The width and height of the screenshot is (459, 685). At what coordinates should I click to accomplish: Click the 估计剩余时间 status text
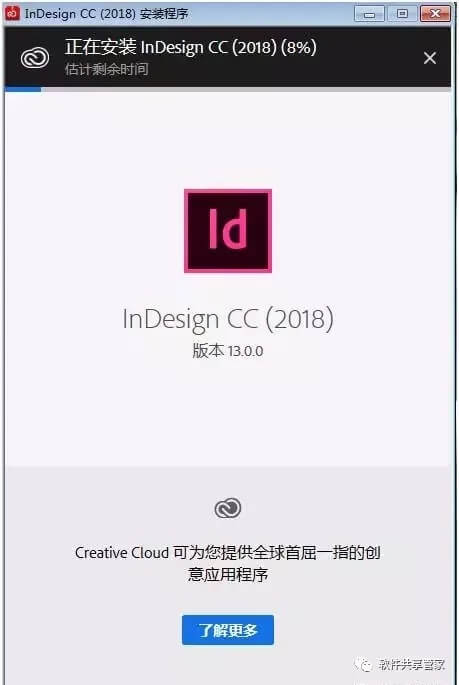point(107,69)
